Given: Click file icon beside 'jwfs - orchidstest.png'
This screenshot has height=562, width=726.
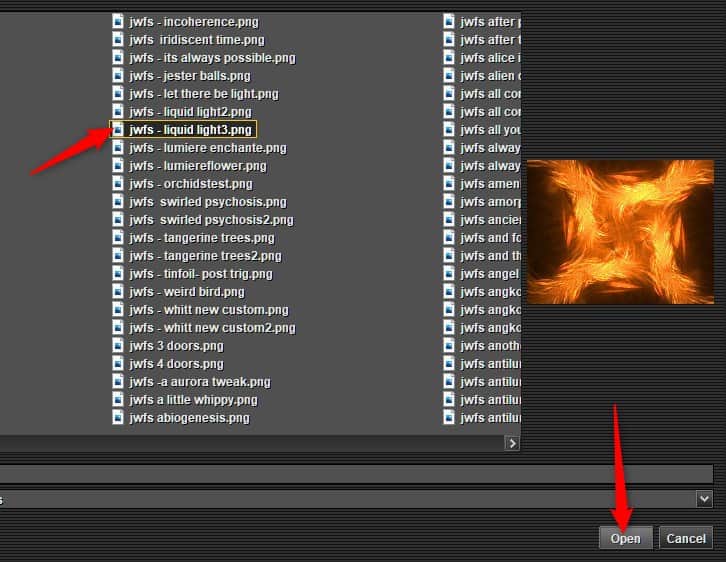Looking at the screenshot, I should [x=118, y=184].
